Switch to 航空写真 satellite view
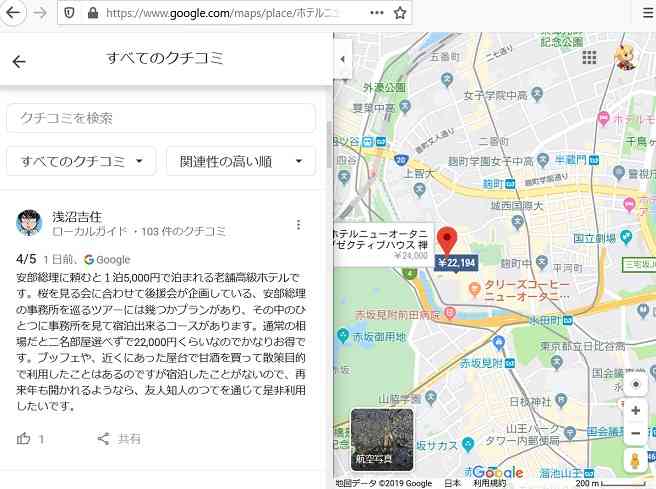This screenshot has width=656, height=489. (382, 439)
